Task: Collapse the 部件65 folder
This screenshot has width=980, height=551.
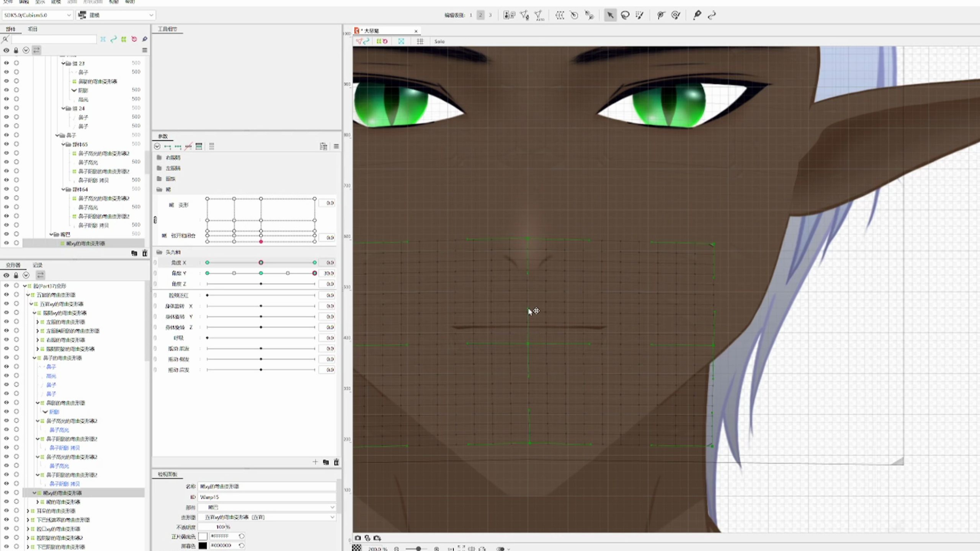Action: 64,144
